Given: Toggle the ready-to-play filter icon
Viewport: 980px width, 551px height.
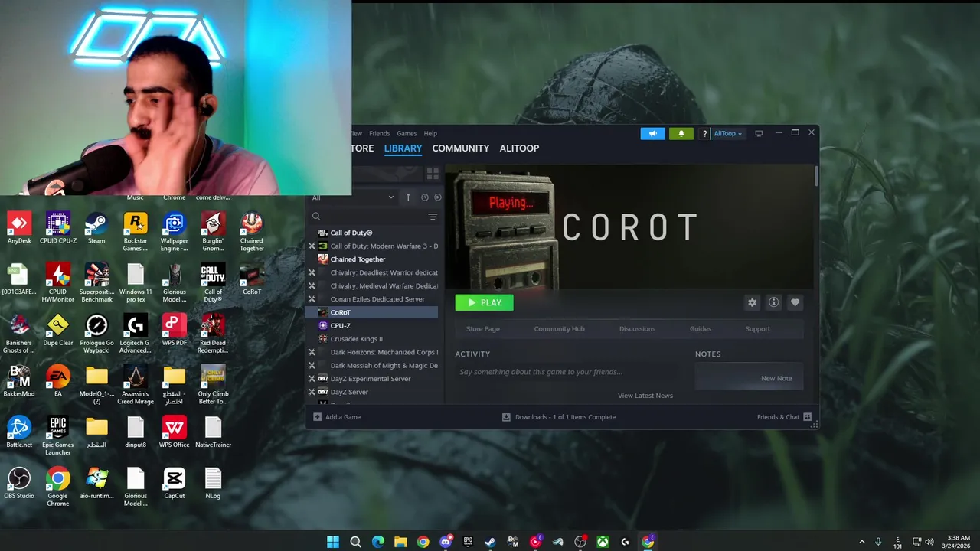Looking at the screenshot, I should coord(438,197).
